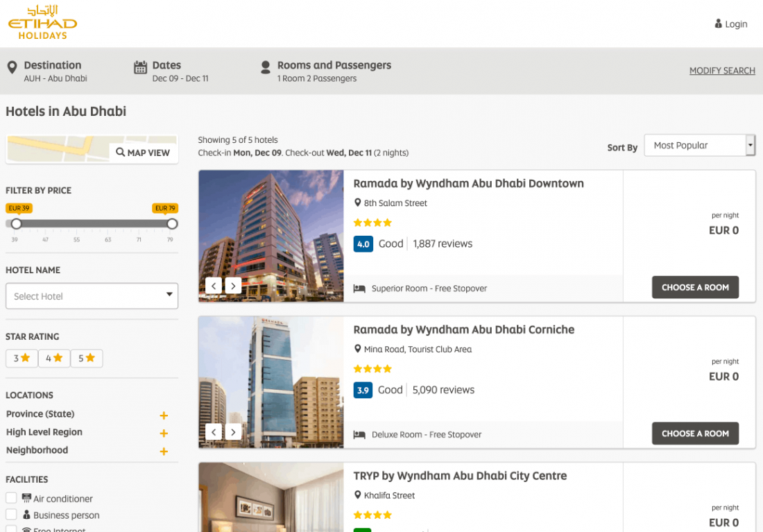Toggle the 3-star rating filter
The width and height of the screenshot is (763, 532).
[x=22, y=358]
